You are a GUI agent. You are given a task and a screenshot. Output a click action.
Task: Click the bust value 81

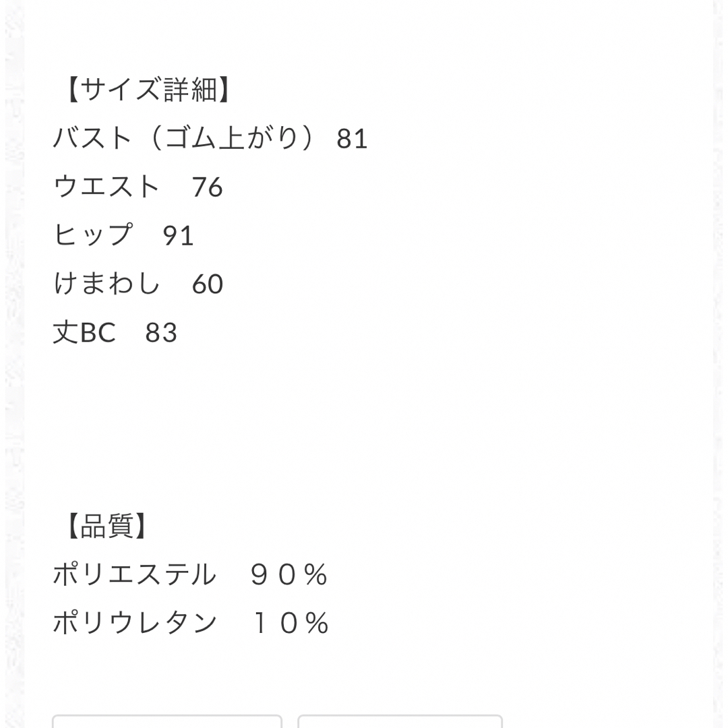tap(353, 139)
